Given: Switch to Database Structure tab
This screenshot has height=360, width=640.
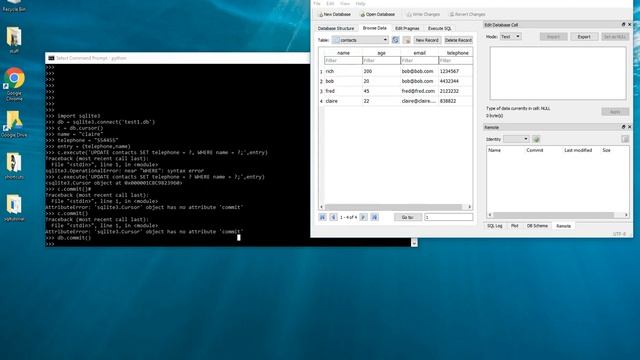Looking at the screenshot, I should coord(336,29).
